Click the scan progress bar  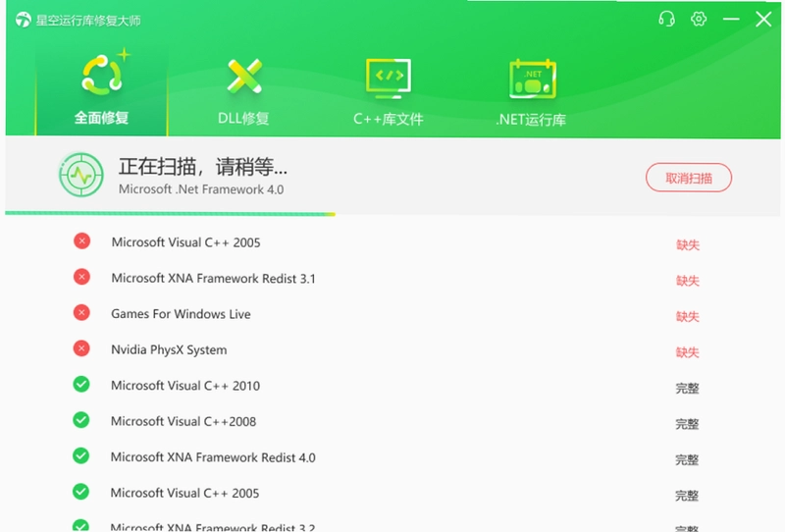pyautogui.click(x=170, y=214)
